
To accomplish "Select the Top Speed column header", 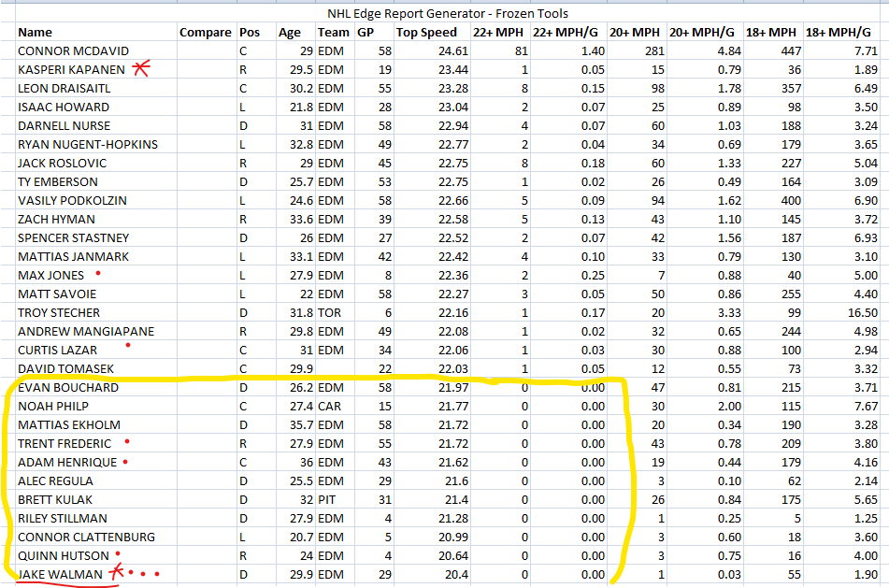I will tap(426, 32).
